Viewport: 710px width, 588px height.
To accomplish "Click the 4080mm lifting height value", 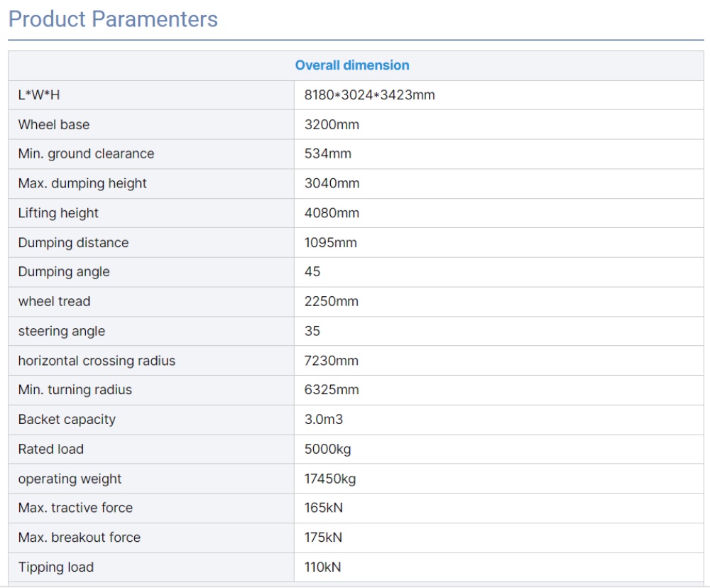I will (x=332, y=213).
